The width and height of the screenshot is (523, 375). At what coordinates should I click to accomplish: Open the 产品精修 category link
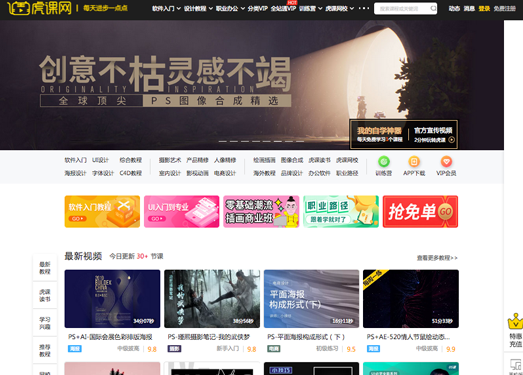(197, 160)
